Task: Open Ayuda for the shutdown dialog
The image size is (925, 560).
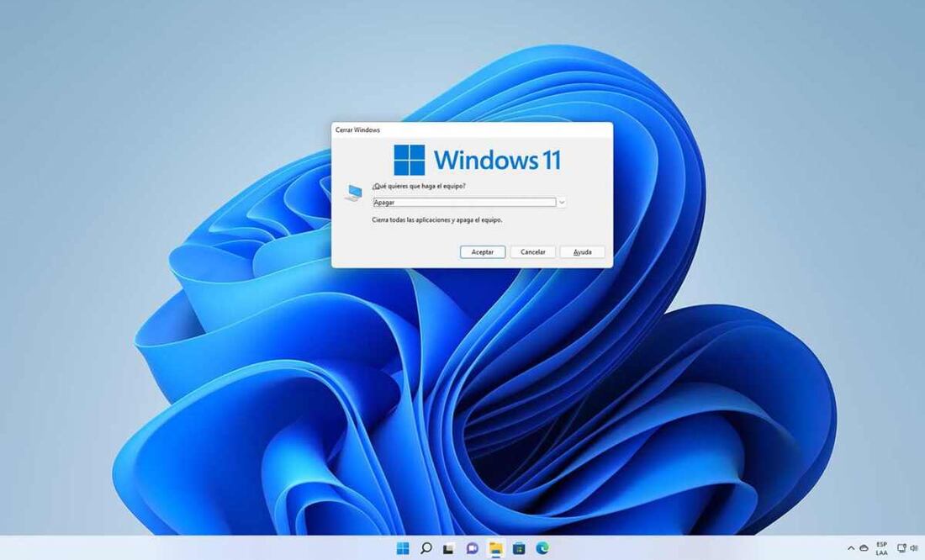Action: pyautogui.click(x=581, y=251)
